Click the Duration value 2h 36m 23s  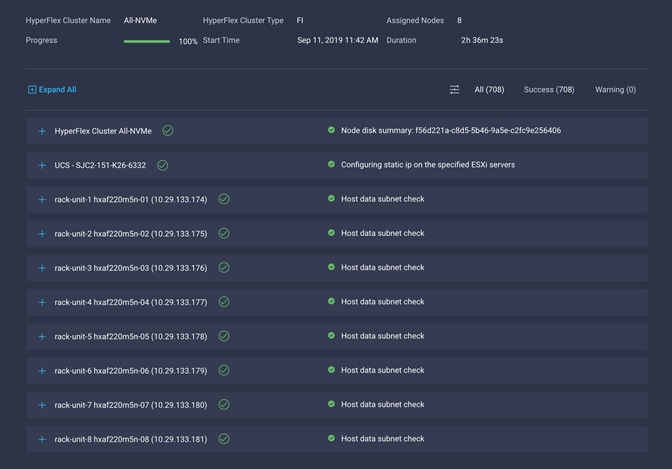click(482, 40)
